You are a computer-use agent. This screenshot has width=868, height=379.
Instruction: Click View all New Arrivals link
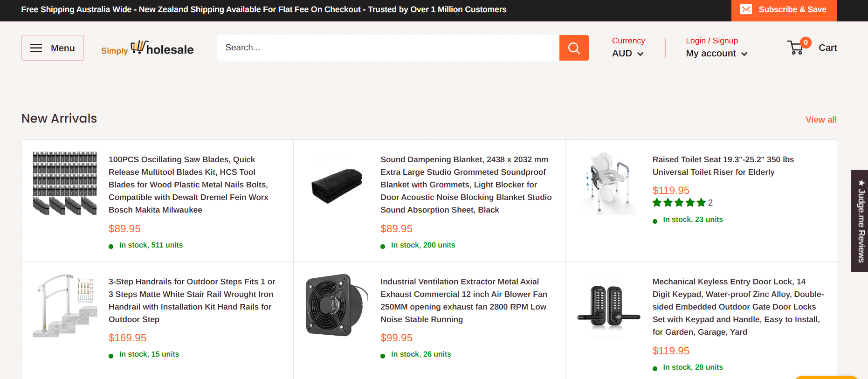point(820,120)
